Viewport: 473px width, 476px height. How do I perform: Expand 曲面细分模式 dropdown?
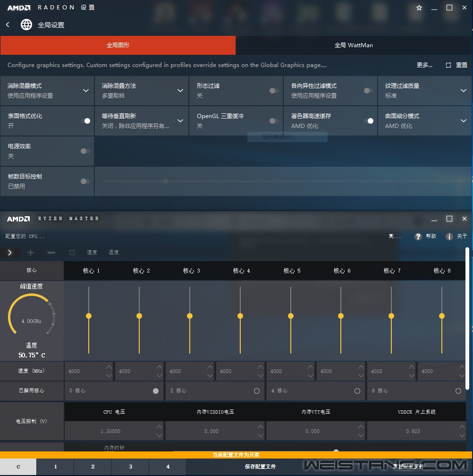(x=464, y=121)
